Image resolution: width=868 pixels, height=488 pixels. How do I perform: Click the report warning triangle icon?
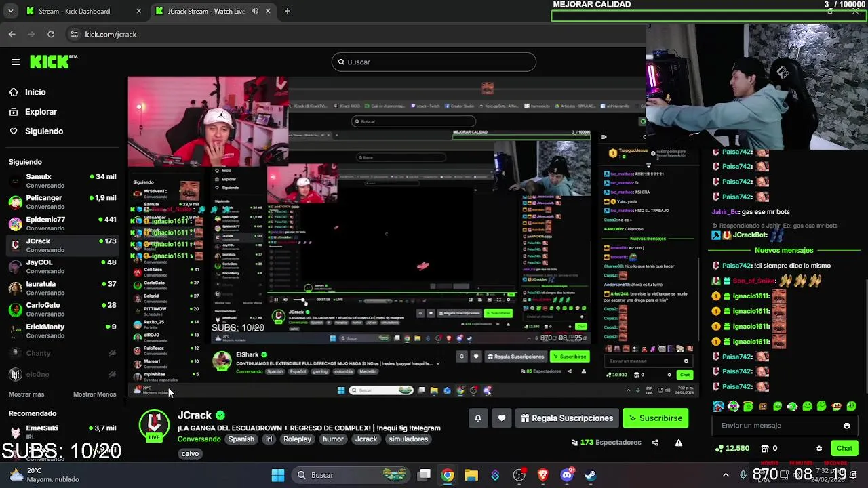(x=679, y=443)
